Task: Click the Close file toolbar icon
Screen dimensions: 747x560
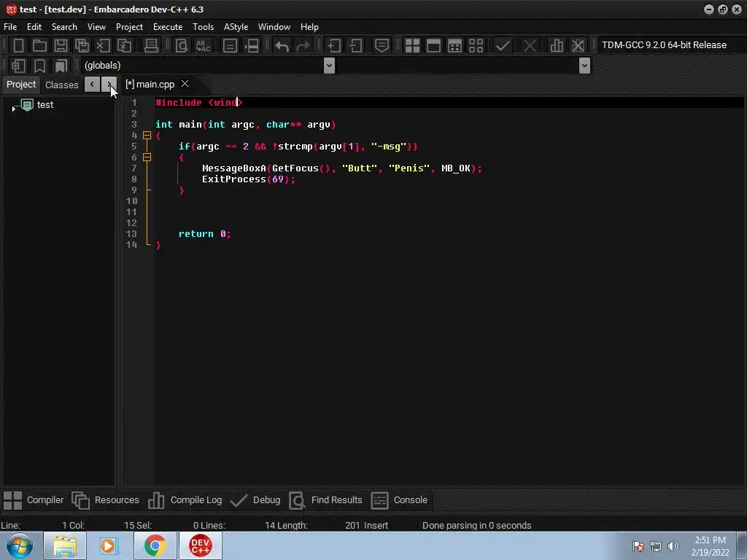Action: [x=103, y=46]
